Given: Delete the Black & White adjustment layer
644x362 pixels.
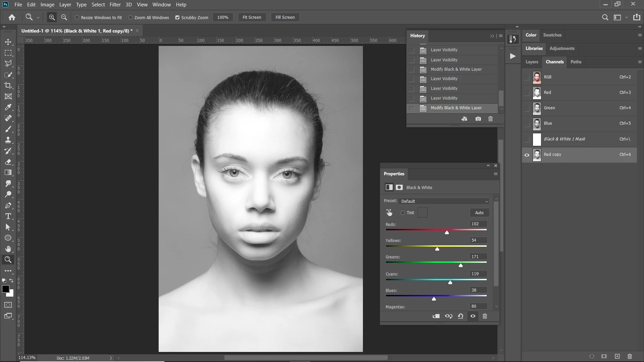Looking at the screenshot, I should [485, 316].
